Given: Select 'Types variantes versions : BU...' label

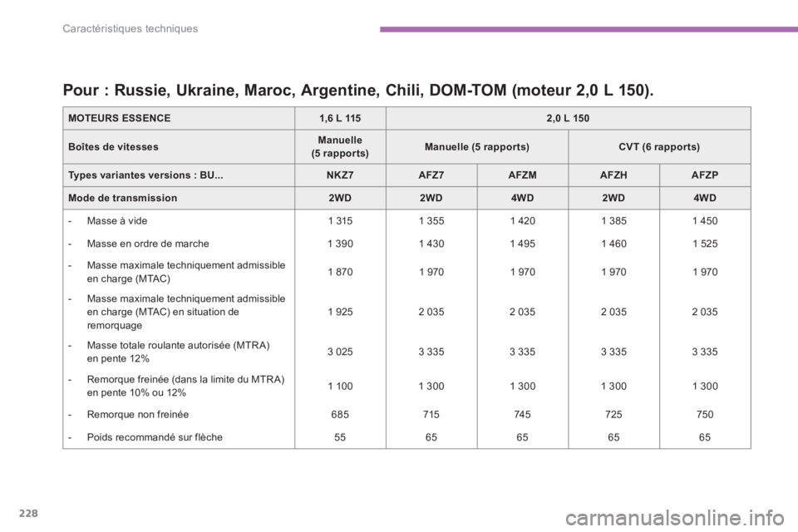Looking at the screenshot, I should coord(145,175).
